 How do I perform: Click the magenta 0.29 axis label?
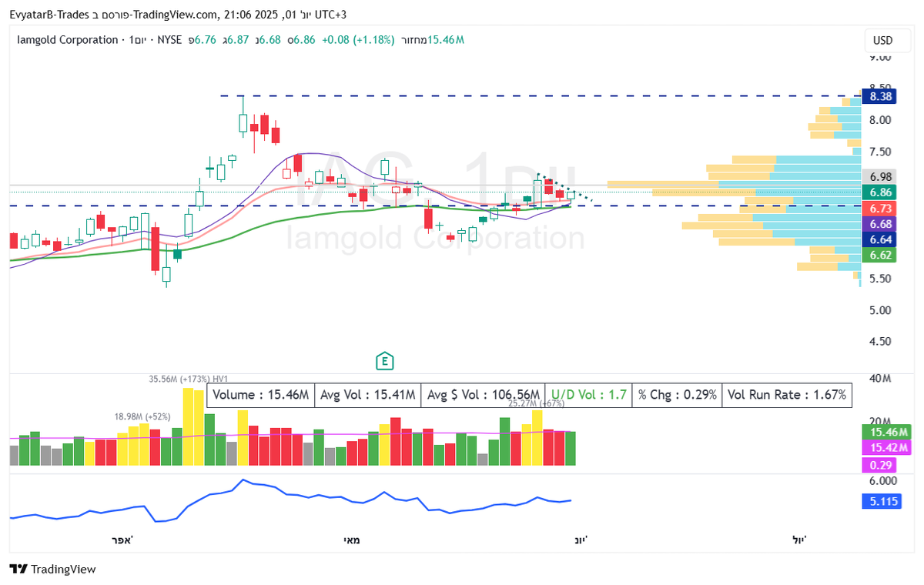pos(880,465)
